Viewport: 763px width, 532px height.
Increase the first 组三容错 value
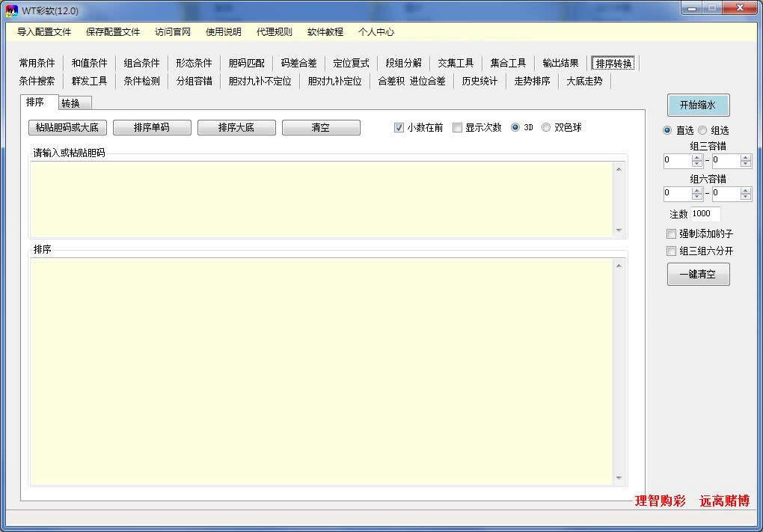(x=697, y=156)
